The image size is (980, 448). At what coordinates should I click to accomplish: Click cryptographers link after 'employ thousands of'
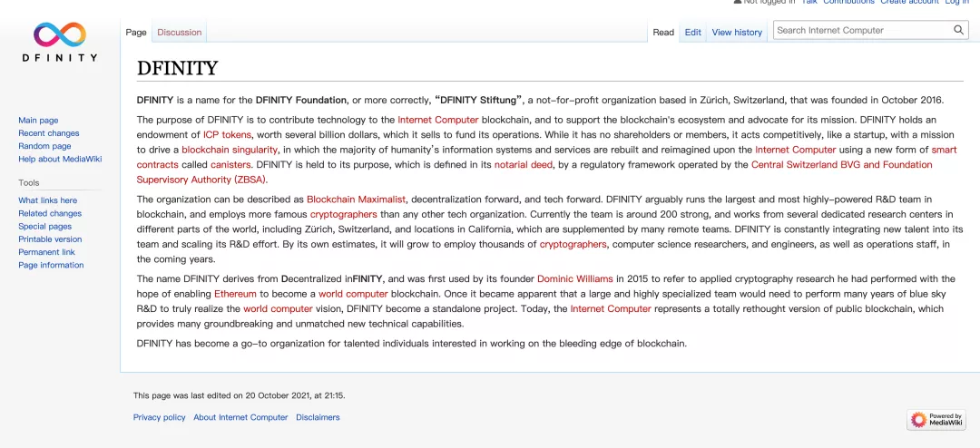point(573,244)
